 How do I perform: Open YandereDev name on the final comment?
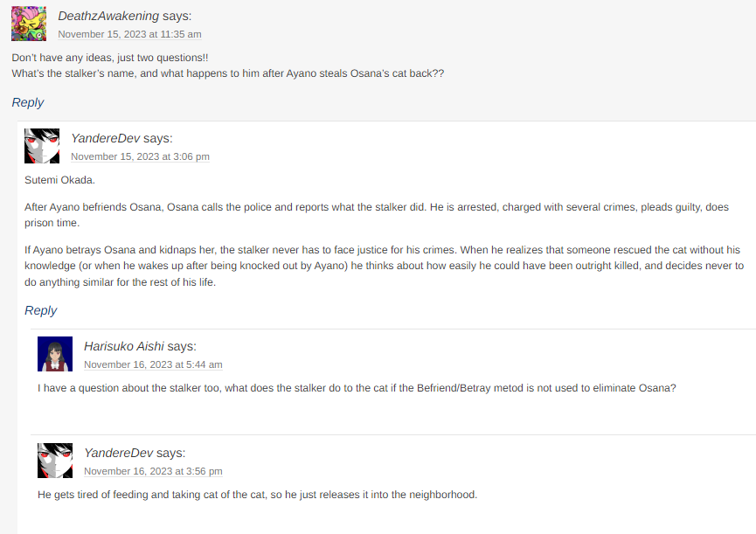point(118,453)
